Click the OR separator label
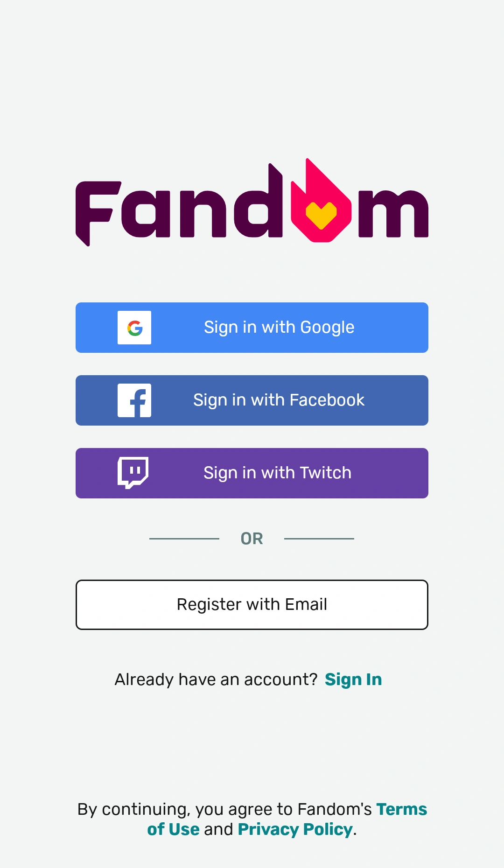The width and height of the screenshot is (504, 868). point(252,539)
